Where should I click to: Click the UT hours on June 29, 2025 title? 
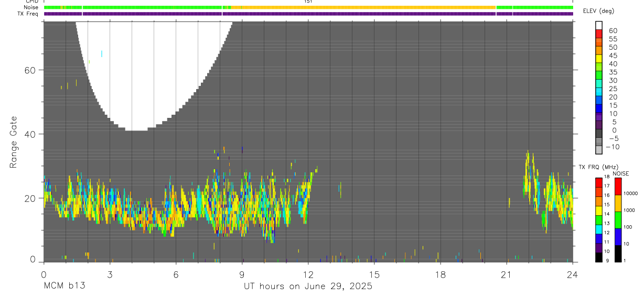click(x=308, y=287)
